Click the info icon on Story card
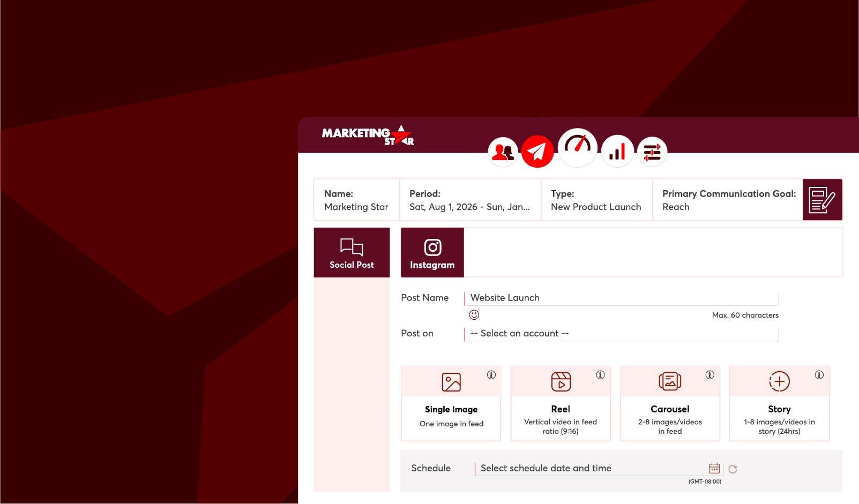Viewport: 859px width, 504px height. pos(819,375)
